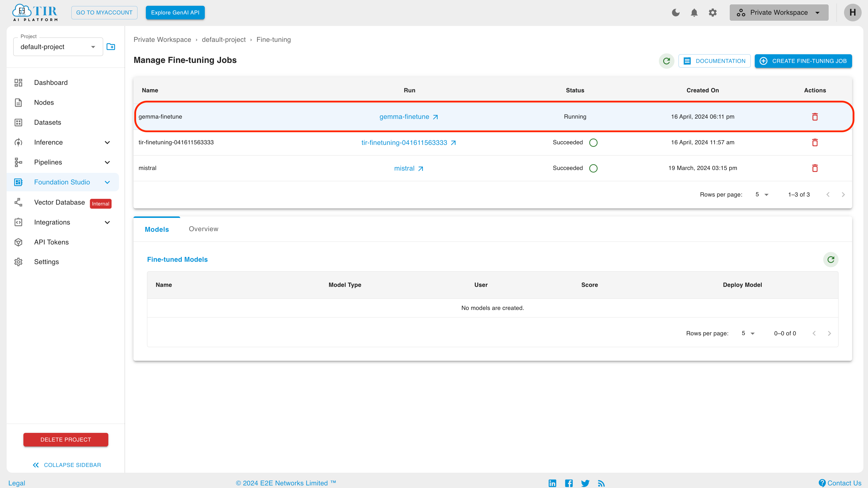Expand the Integrations sidebar chevron

[x=107, y=222]
